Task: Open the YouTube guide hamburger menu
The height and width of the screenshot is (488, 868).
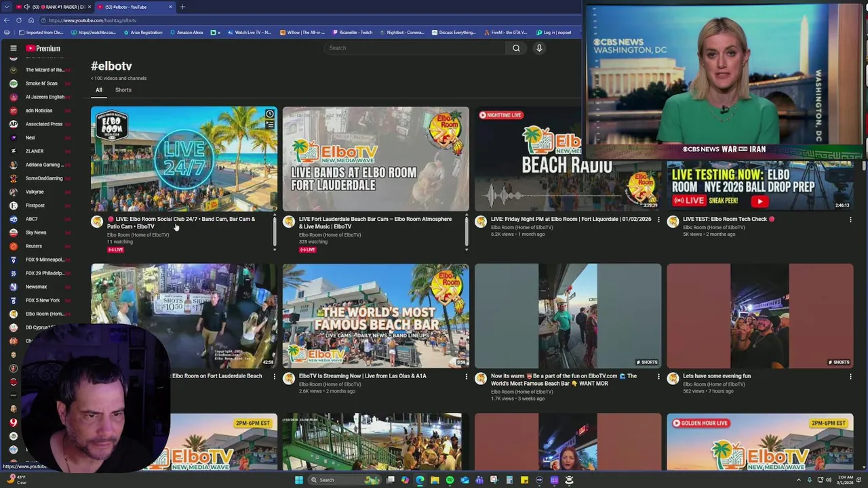Action: [13, 48]
